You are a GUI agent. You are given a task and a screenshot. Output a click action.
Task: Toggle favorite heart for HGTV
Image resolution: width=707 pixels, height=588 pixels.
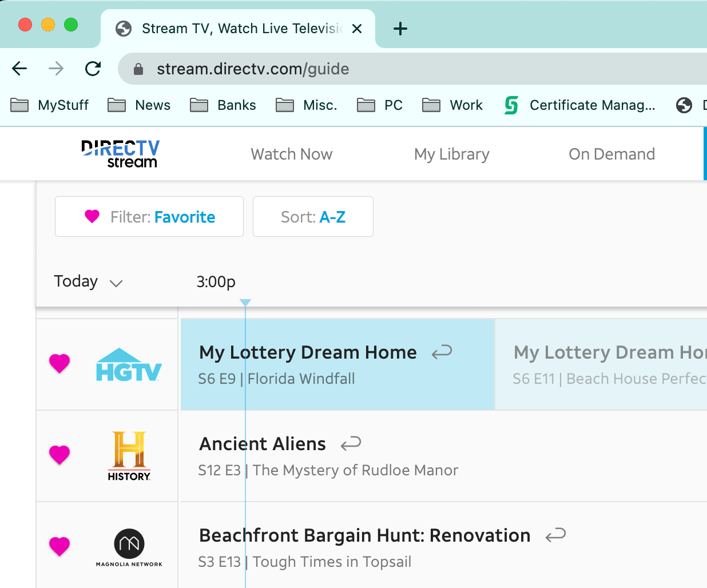tap(59, 363)
